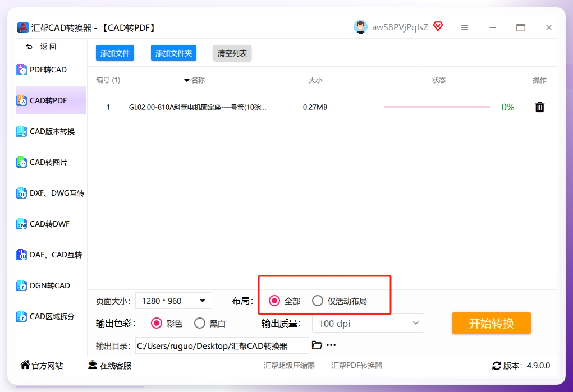Click the 输出目录 path input field
This screenshot has height=392, width=573.
click(x=222, y=345)
